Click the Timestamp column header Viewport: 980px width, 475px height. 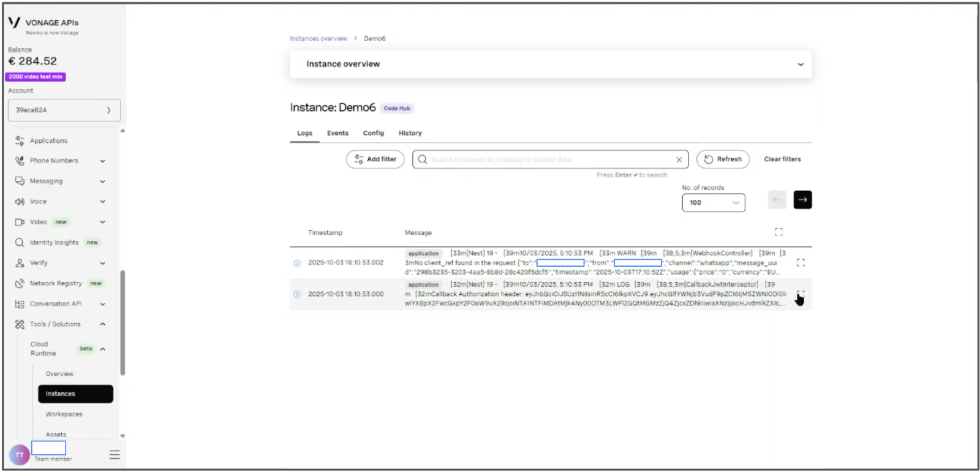(325, 233)
